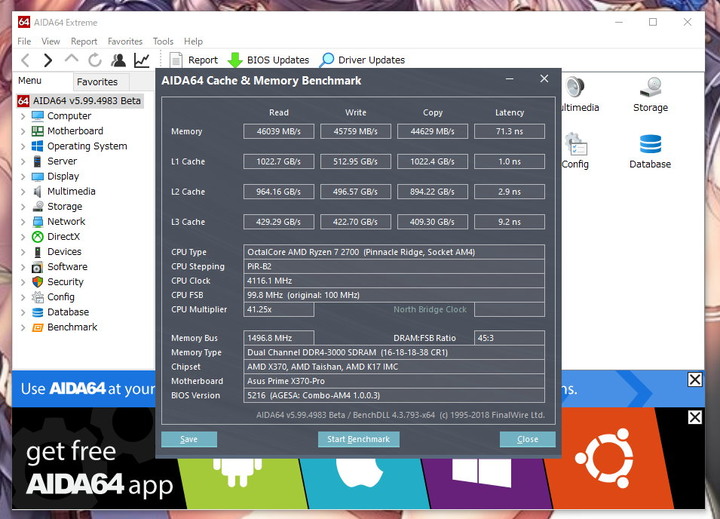Viewport: 720px width, 519px height.
Task: Expand the Motherboard tree node
Action: click(23, 131)
